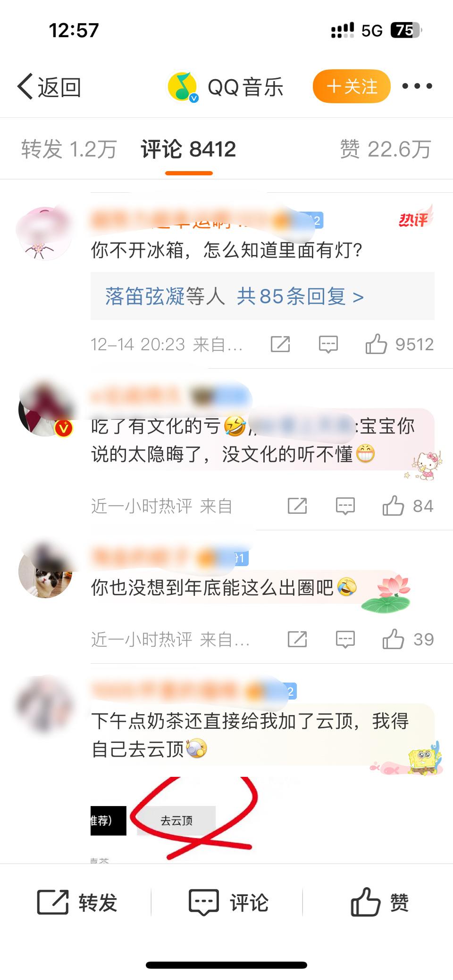Tap the 返回 back arrow

coord(49,87)
